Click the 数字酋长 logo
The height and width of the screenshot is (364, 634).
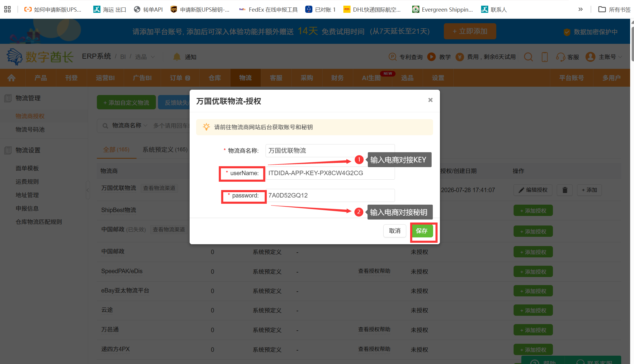coord(40,57)
